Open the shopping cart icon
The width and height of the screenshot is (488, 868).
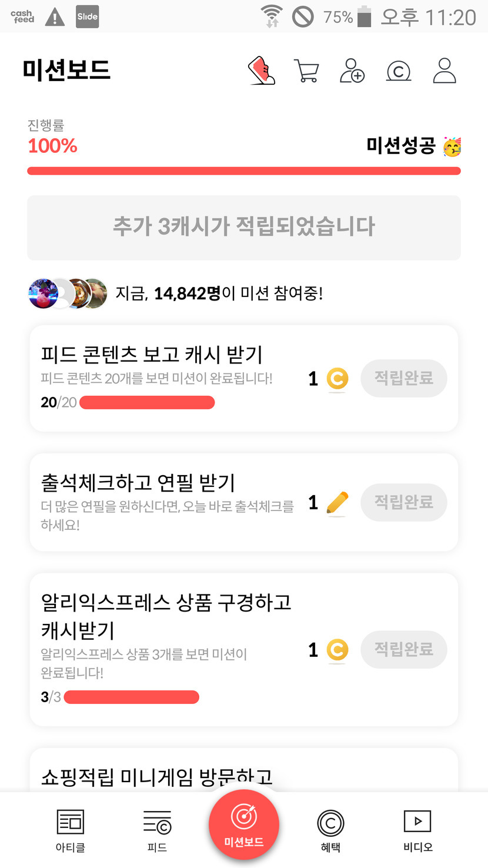pyautogui.click(x=306, y=71)
